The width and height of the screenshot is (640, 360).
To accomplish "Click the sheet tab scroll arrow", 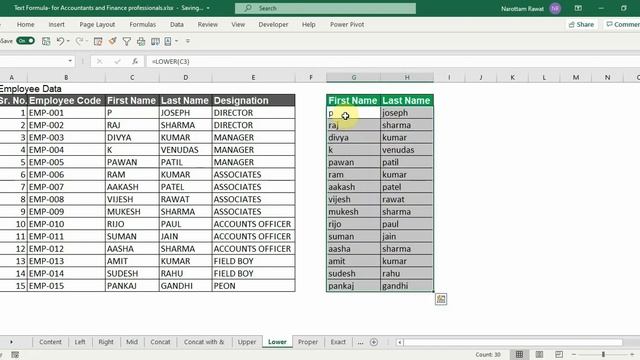I will (x=11, y=342).
